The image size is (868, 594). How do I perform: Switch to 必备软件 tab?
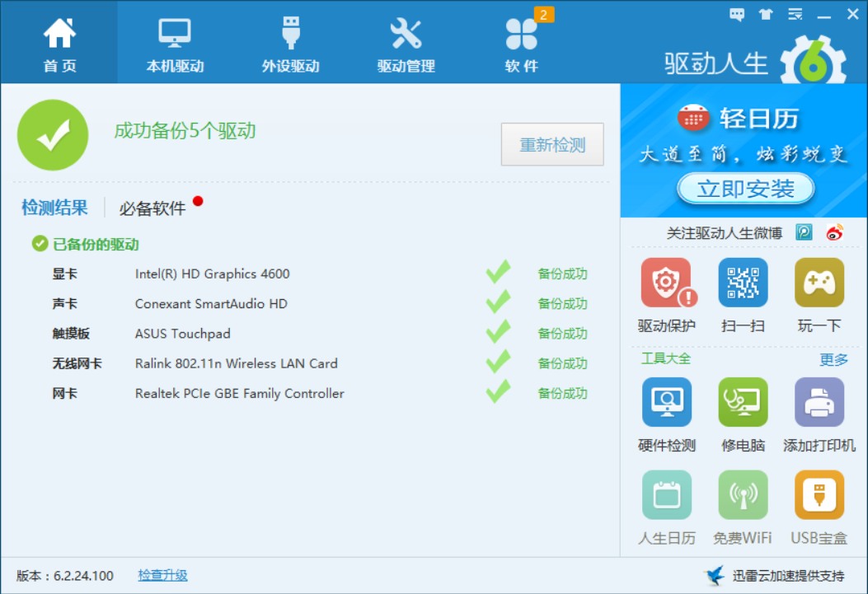(x=152, y=208)
